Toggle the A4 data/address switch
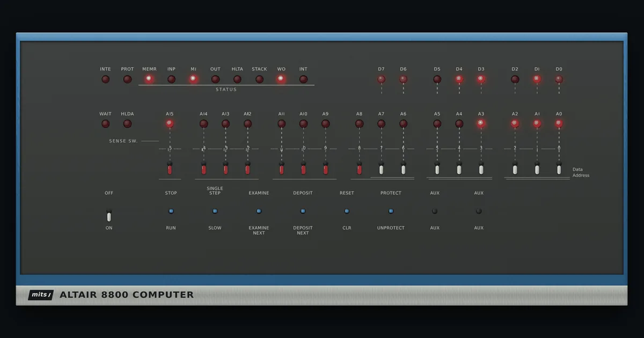This screenshot has height=338, width=644. [459, 168]
